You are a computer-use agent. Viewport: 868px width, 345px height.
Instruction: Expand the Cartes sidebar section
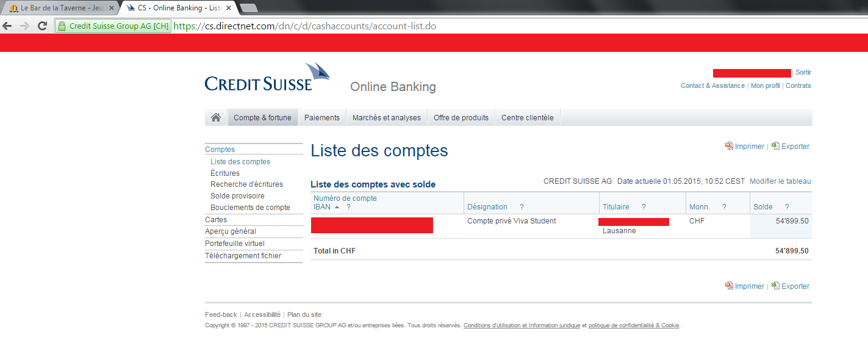tap(216, 220)
